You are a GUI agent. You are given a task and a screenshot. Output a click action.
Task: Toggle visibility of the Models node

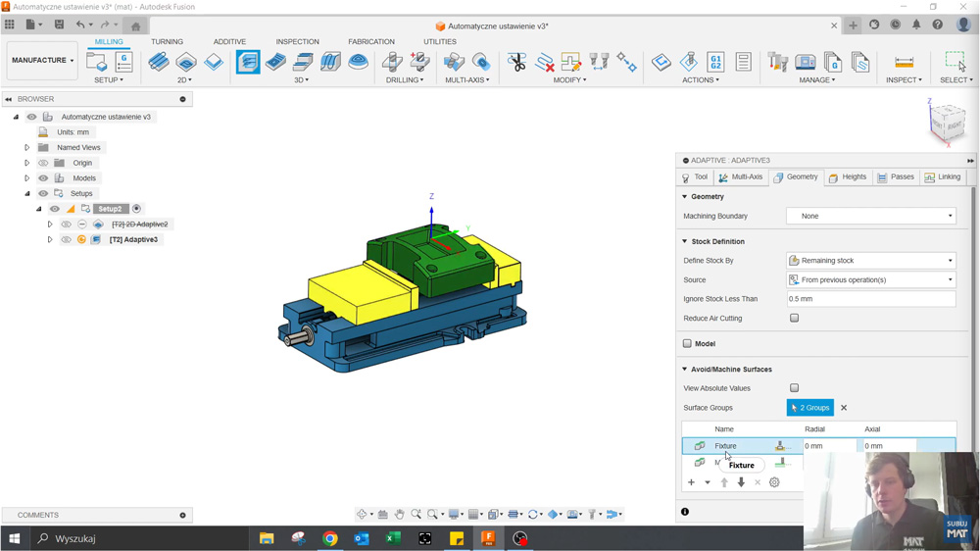tap(43, 178)
